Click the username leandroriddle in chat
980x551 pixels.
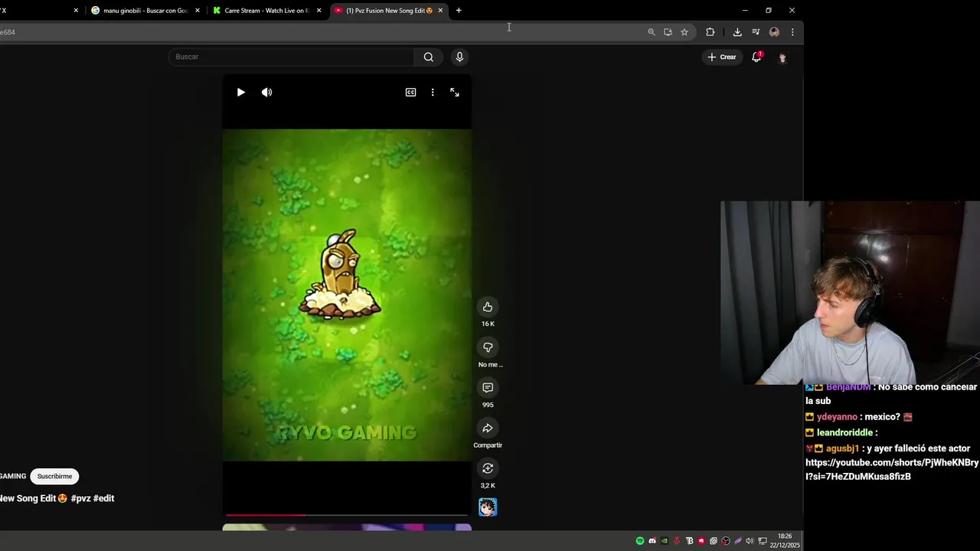click(x=844, y=432)
